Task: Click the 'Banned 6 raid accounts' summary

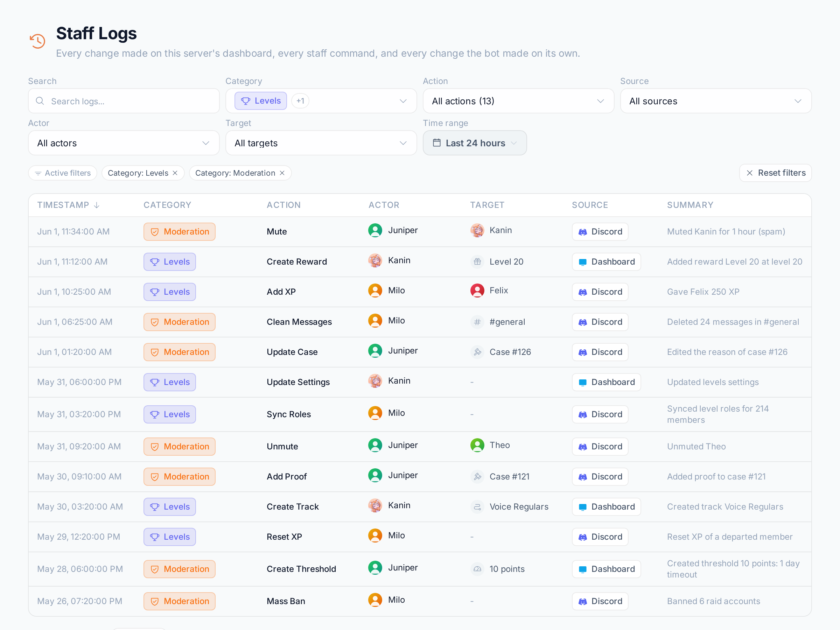Action: point(714,602)
